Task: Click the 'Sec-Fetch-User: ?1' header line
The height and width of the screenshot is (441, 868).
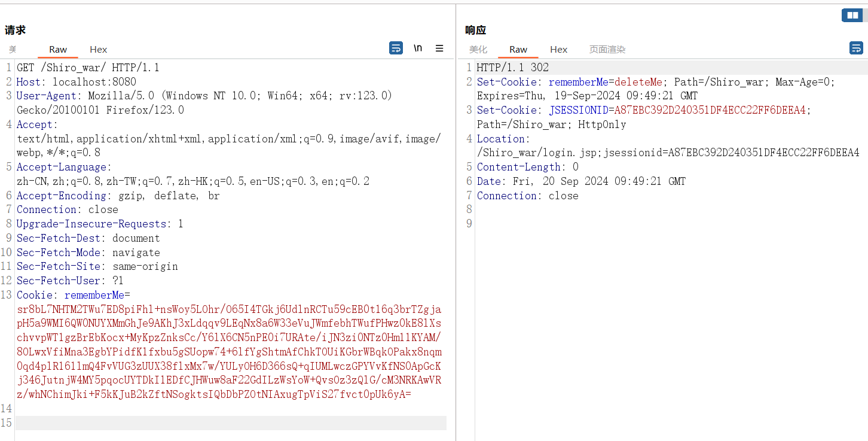Action: point(70,281)
